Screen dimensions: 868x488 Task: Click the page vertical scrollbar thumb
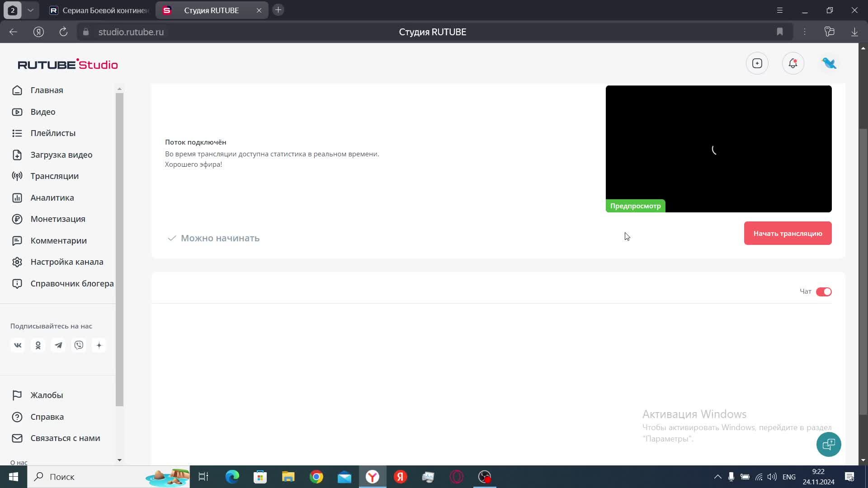(863, 271)
